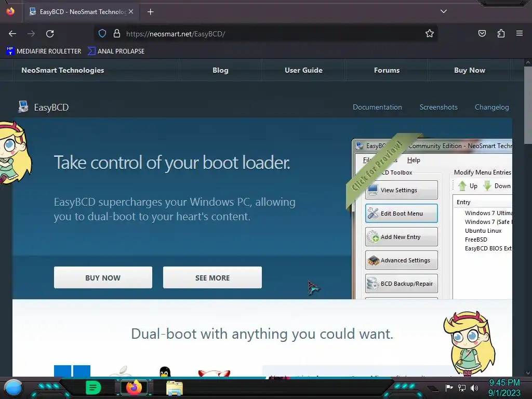Reload the page with the refresh icon
This screenshot has width=532, height=399.
pos(50,34)
